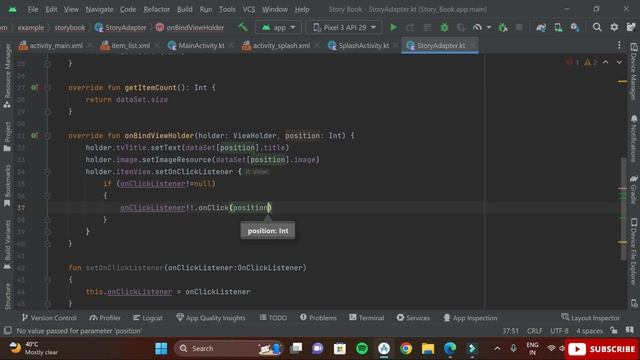Image resolution: width=640 pixels, height=360 pixels.
Task: Open the Refactor menu
Action: point(156,9)
